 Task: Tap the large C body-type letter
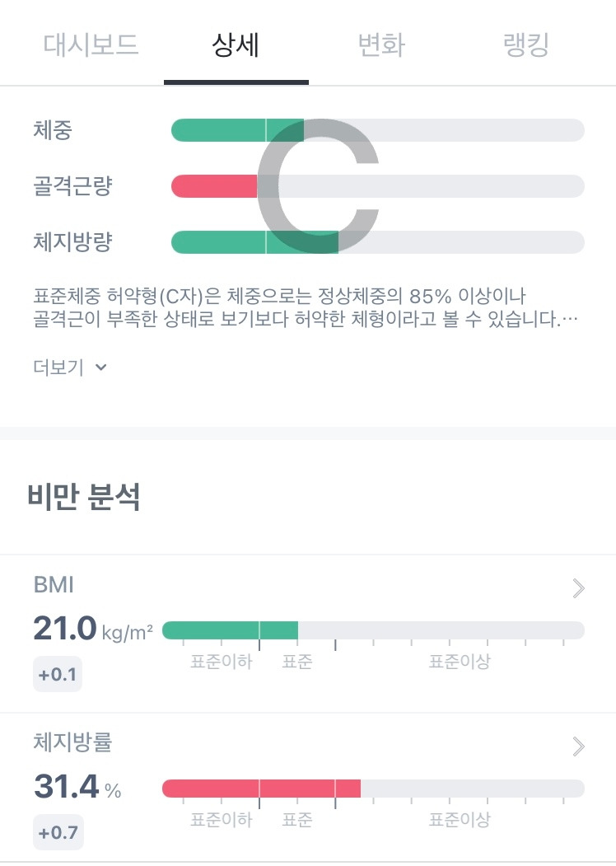[x=317, y=186]
